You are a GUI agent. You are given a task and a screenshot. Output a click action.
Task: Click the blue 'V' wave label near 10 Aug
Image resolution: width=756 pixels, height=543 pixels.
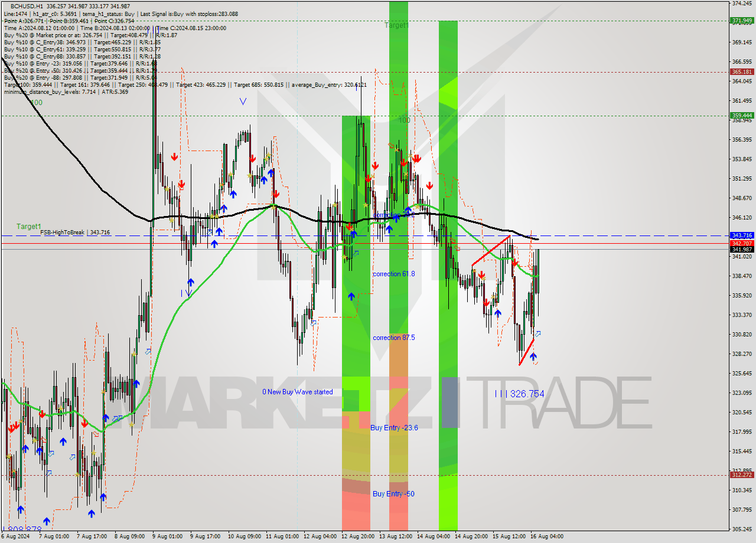coord(243,102)
